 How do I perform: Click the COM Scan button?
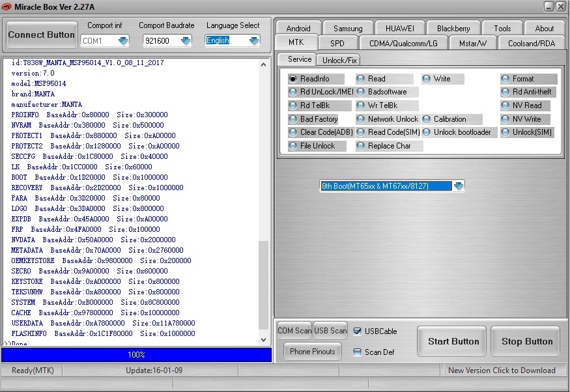click(294, 331)
